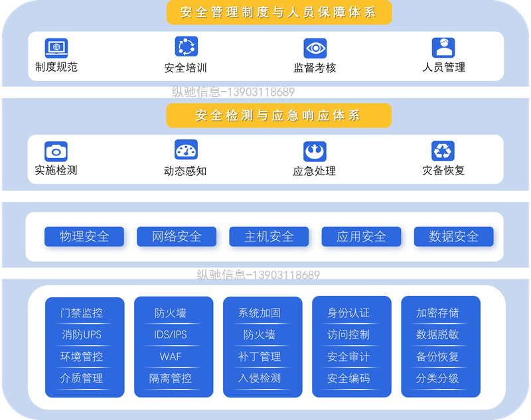Select the 网络安全 button
This screenshot has width=531, height=420.
pyautogui.click(x=177, y=236)
